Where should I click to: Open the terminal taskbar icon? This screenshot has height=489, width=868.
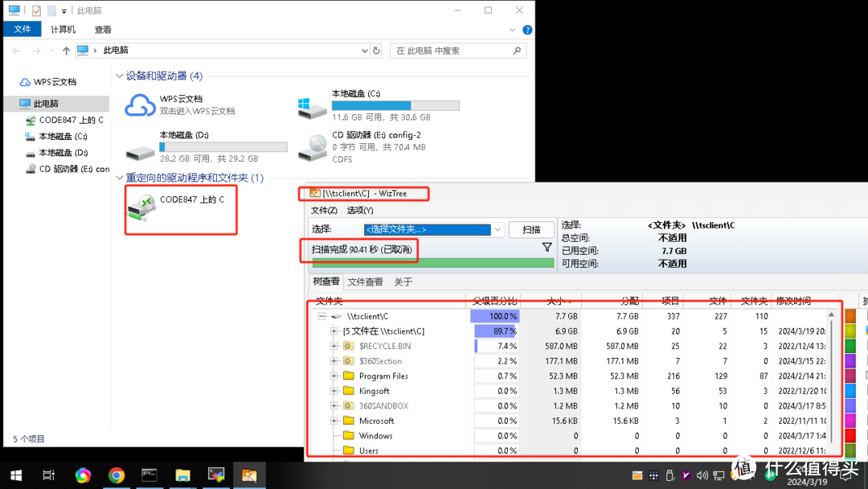pyautogui.click(x=149, y=475)
